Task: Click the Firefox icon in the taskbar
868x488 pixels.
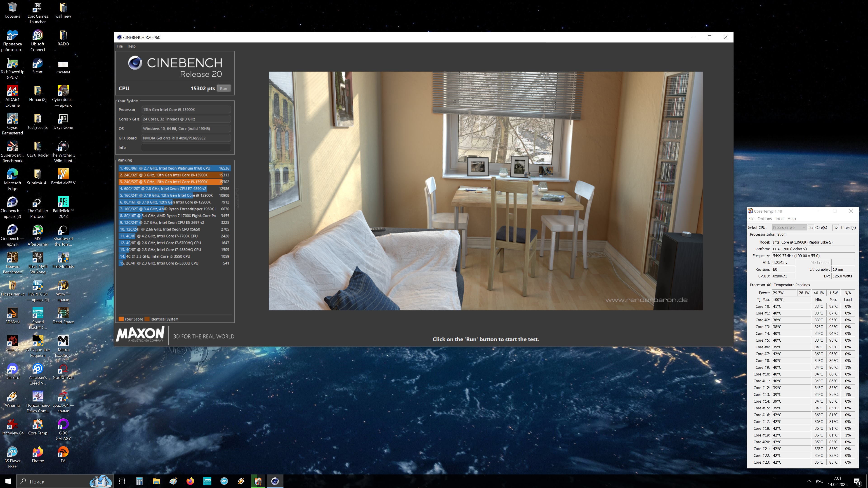Action: click(190, 481)
